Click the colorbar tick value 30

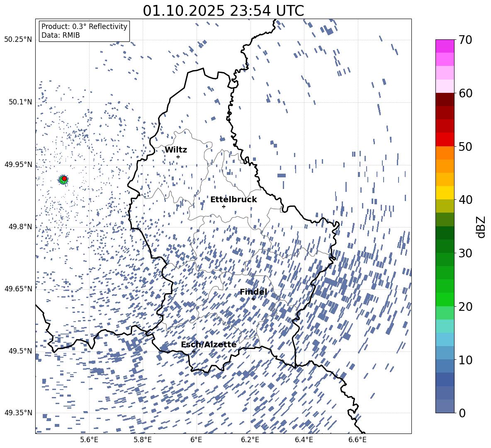click(465, 253)
